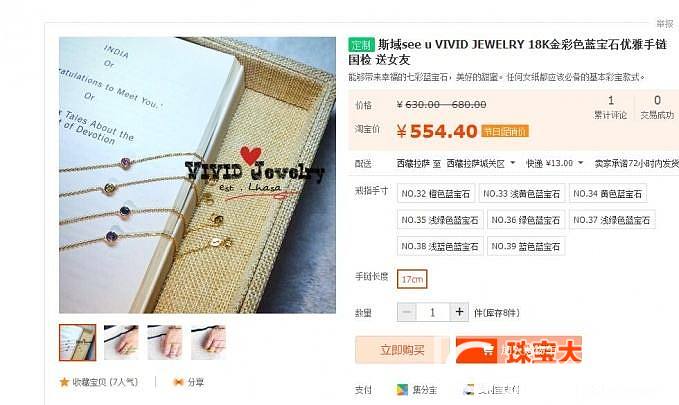The image size is (679, 405).
Task: Click the 集分宝 payment icon
Action: [x=402, y=390]
